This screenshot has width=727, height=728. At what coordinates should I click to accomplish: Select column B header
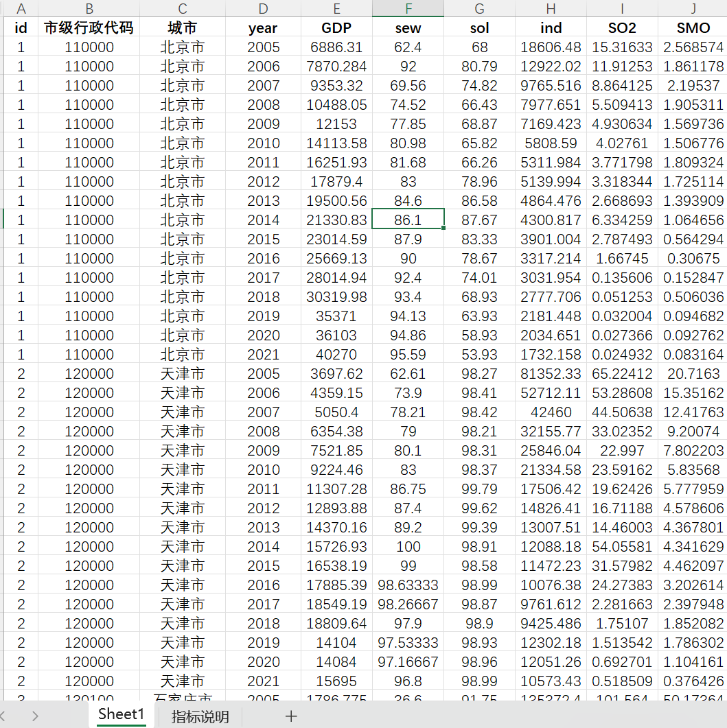click(x=89, y=8)
